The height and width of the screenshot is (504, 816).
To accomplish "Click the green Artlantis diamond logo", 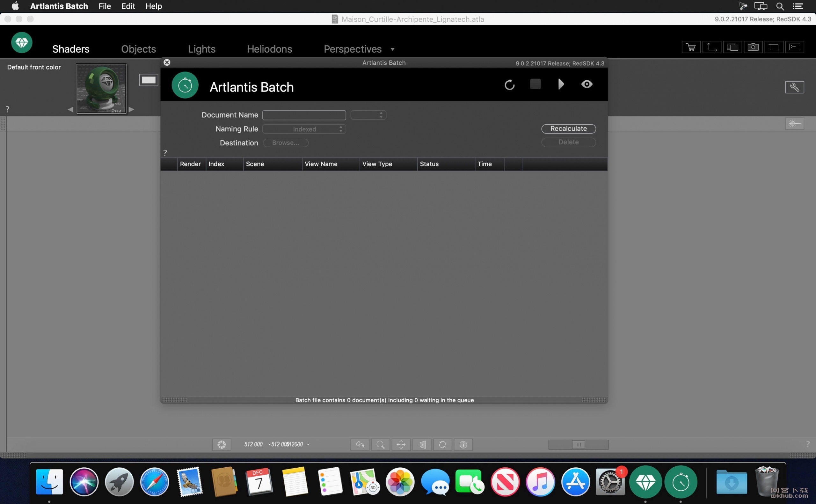I will 22,42.
